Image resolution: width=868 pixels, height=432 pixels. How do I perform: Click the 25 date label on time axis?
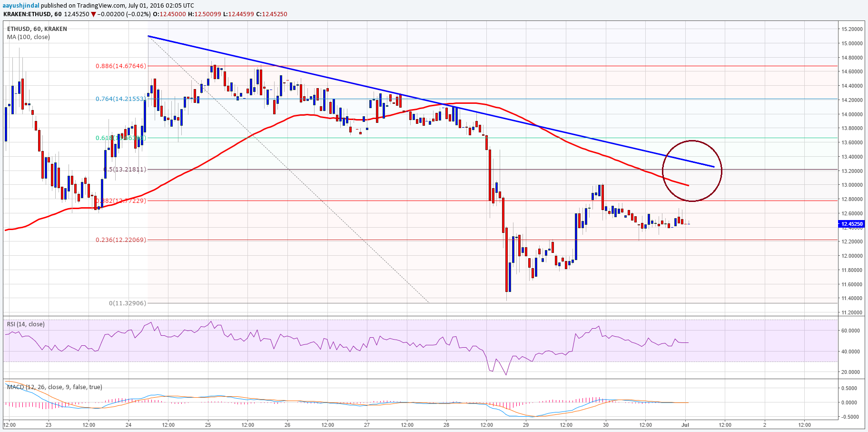point(208,425)
